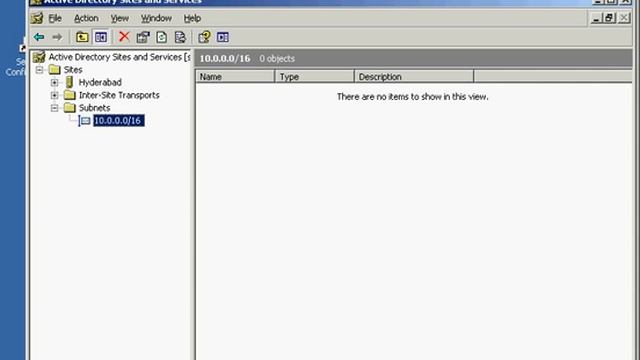
Task: Select Active Directory Sites and Services root node
Action: tap(119, 57)
